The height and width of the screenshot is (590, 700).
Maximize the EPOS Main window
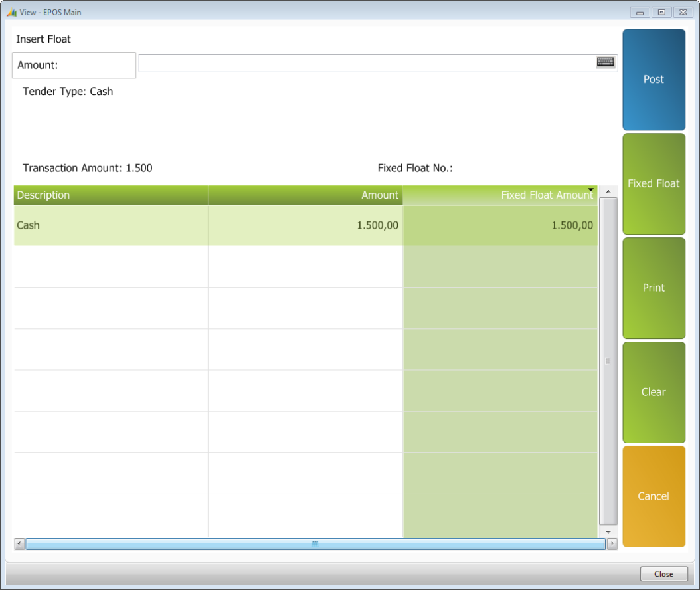661,13
